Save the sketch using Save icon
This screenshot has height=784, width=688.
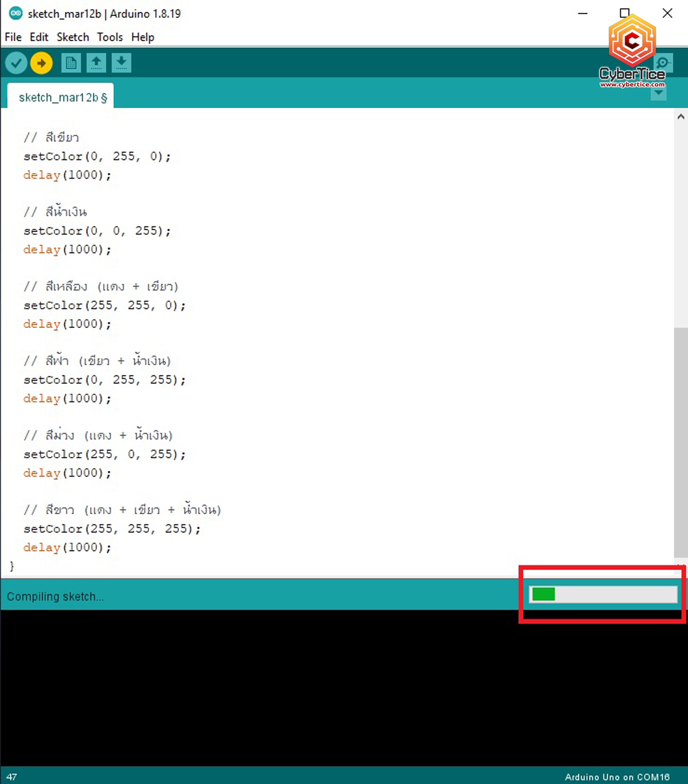121,63
